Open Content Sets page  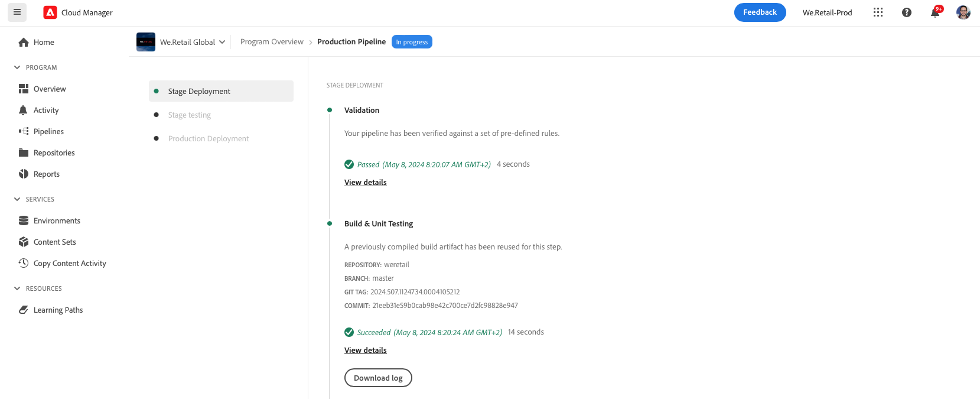coord(55,242)
